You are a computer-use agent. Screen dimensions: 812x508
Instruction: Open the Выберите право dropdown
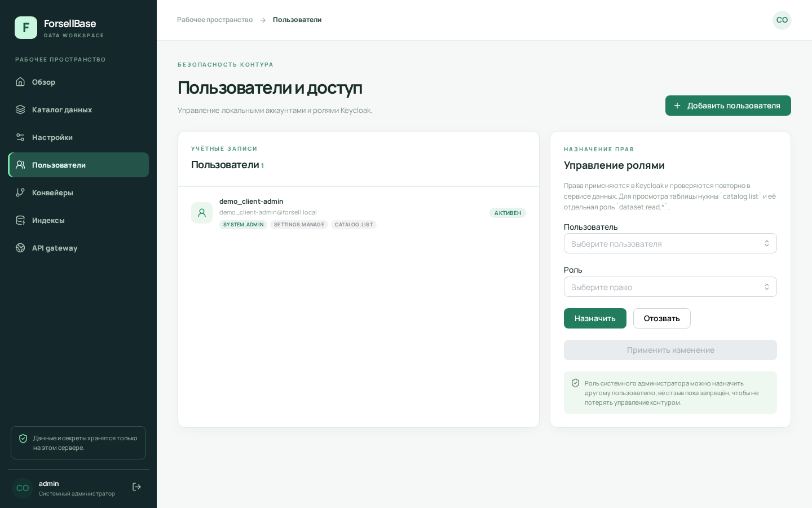click(670, 287)
